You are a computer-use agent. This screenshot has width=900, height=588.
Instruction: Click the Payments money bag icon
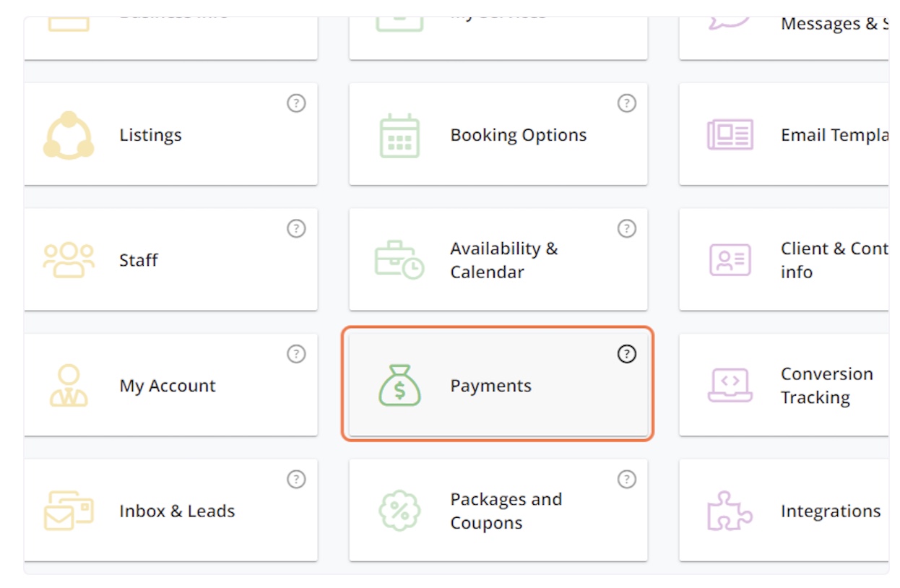(x=399, y=385)
